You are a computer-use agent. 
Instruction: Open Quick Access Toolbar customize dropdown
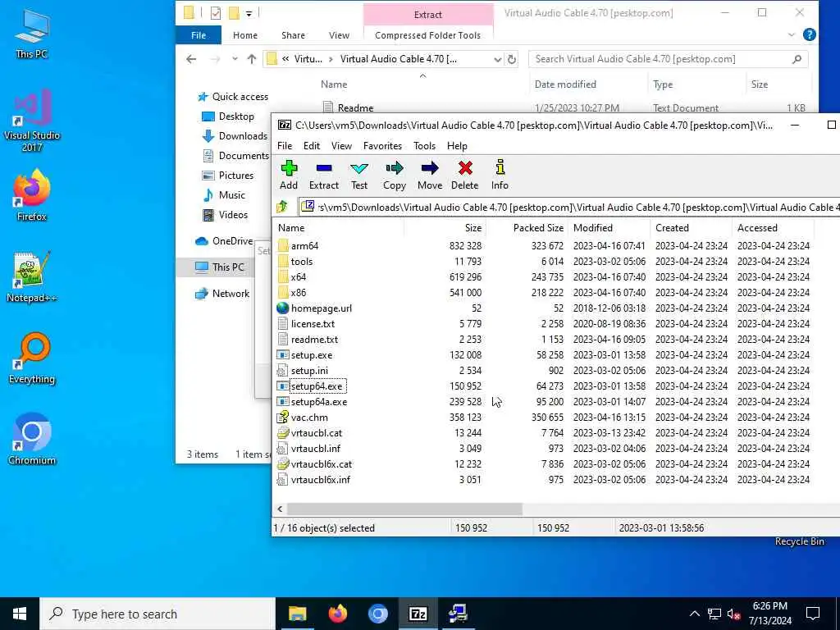coord(249,13)
